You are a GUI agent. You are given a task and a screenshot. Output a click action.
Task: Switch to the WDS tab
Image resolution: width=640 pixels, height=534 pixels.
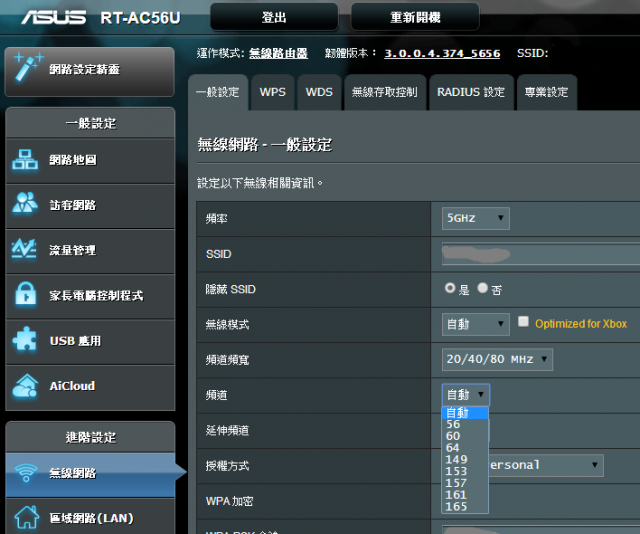tap(319, 92)
